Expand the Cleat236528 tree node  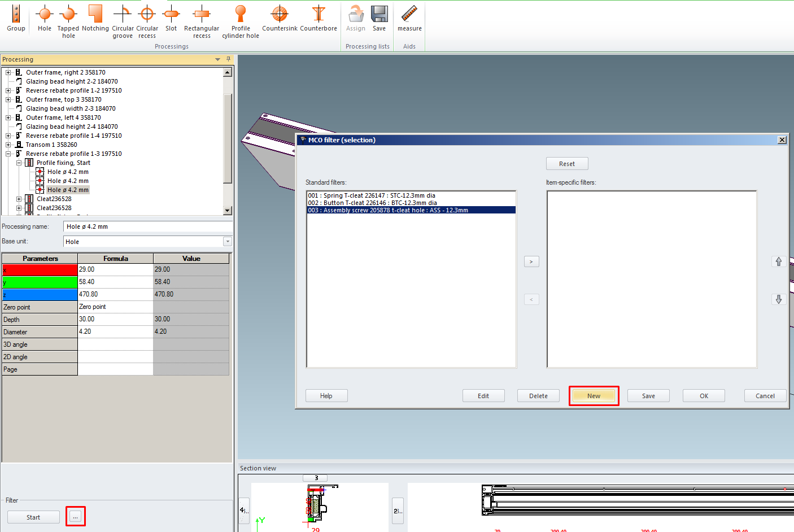point(19,199)
